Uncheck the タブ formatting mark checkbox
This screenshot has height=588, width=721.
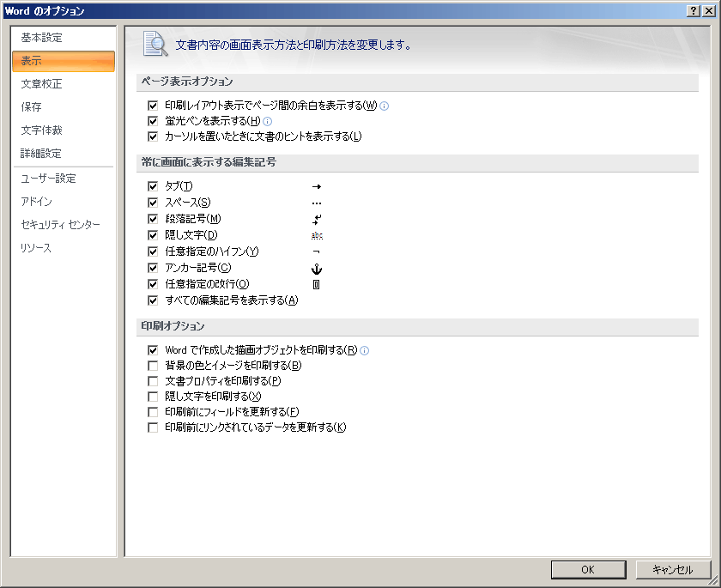(x=153, y=186)
